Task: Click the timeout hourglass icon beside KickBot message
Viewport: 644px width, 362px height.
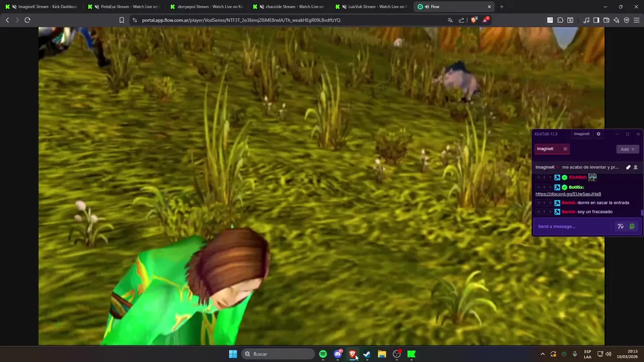Action: tap(544, 177)
